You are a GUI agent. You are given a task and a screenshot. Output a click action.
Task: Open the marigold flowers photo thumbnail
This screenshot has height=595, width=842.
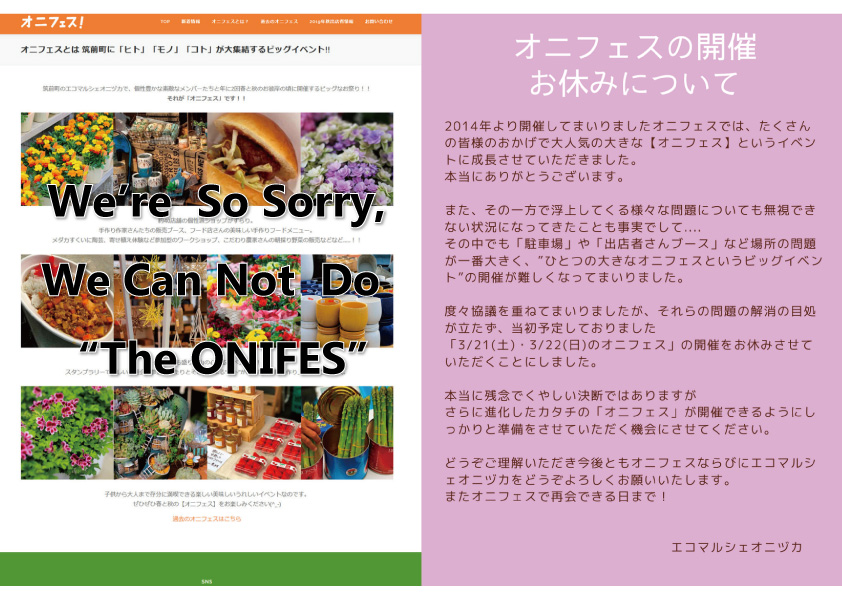click(67, 159)
